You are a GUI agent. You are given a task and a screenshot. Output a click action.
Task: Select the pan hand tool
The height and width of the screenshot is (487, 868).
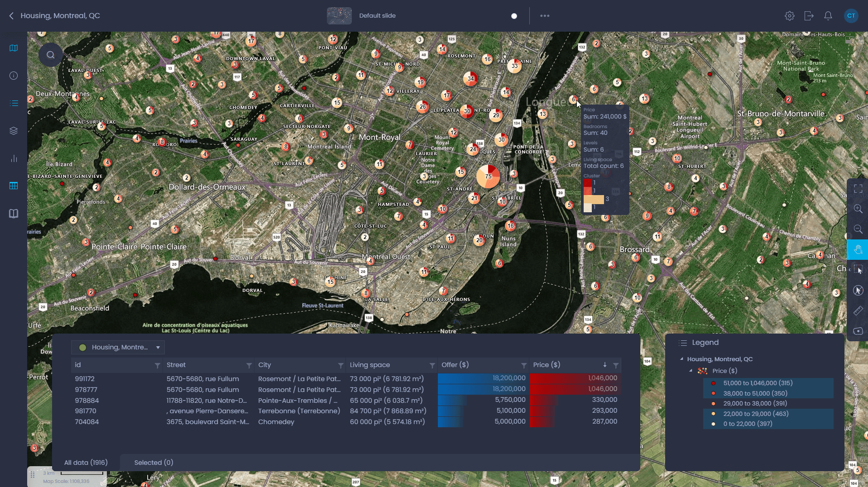(x=858, y=249)
